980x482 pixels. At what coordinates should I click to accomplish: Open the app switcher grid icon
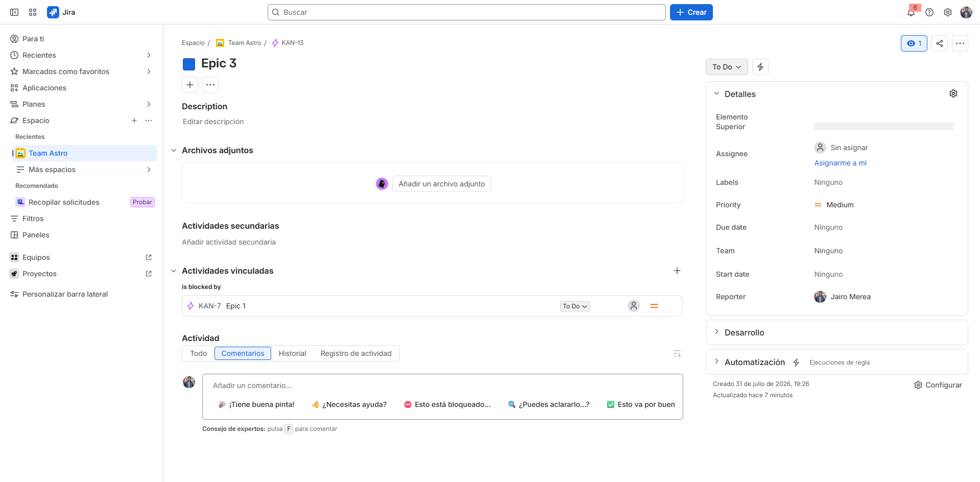[33, 12]
